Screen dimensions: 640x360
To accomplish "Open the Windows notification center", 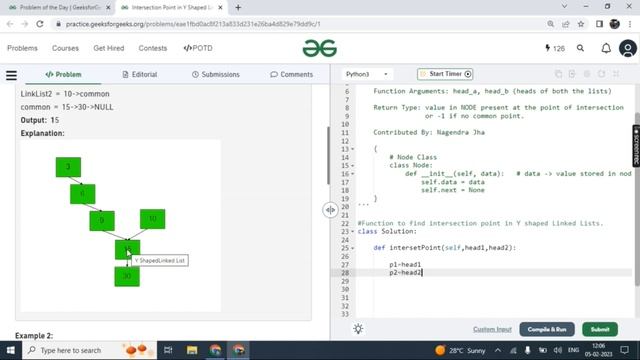I will point(624,350).
